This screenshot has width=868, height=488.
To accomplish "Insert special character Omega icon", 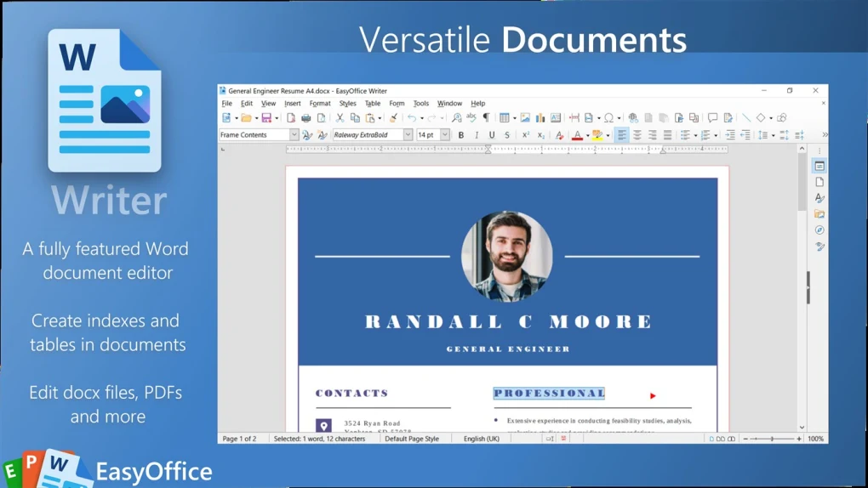I will (x=608, y=118).
